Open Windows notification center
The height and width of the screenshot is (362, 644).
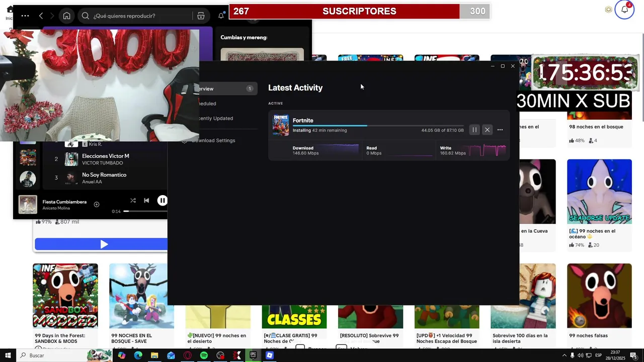(634, 355)
